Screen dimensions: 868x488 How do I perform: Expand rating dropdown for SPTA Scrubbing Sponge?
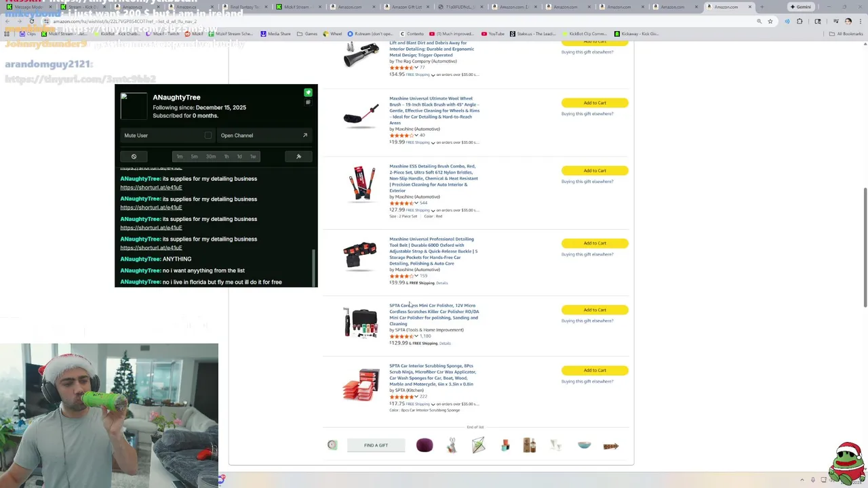[416, 396]
